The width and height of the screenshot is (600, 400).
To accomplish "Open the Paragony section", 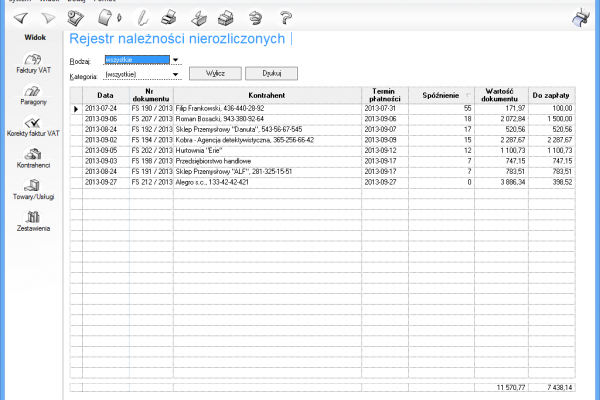I will (33, 95).
